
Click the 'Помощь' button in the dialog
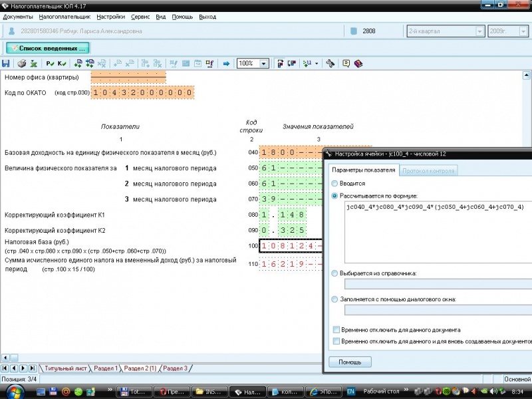click(x=350, y=362)
